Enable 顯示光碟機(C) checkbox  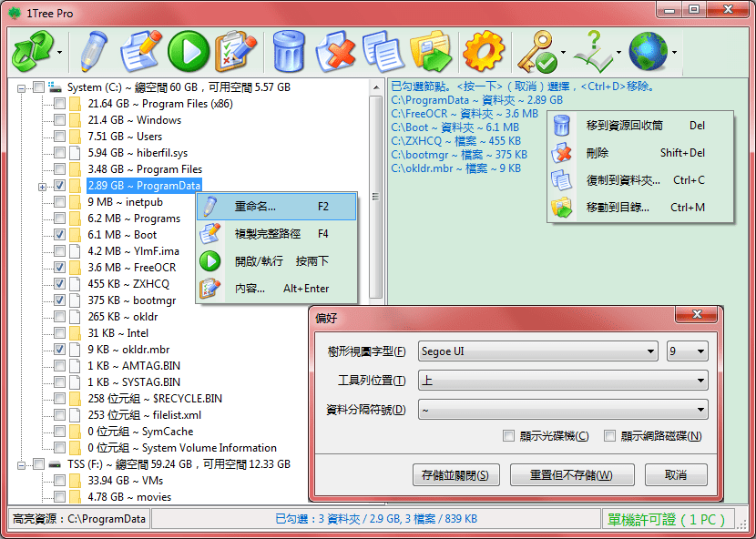click(x=508, y=436)
